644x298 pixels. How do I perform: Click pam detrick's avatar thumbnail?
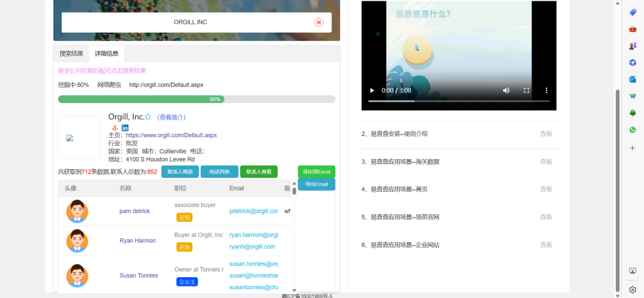point(77,211)
